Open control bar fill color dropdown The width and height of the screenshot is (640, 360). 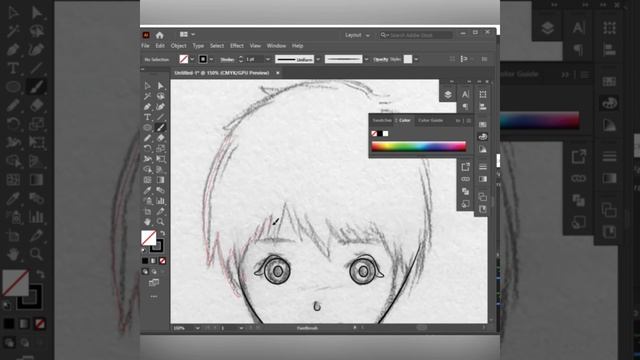[192, 60]
